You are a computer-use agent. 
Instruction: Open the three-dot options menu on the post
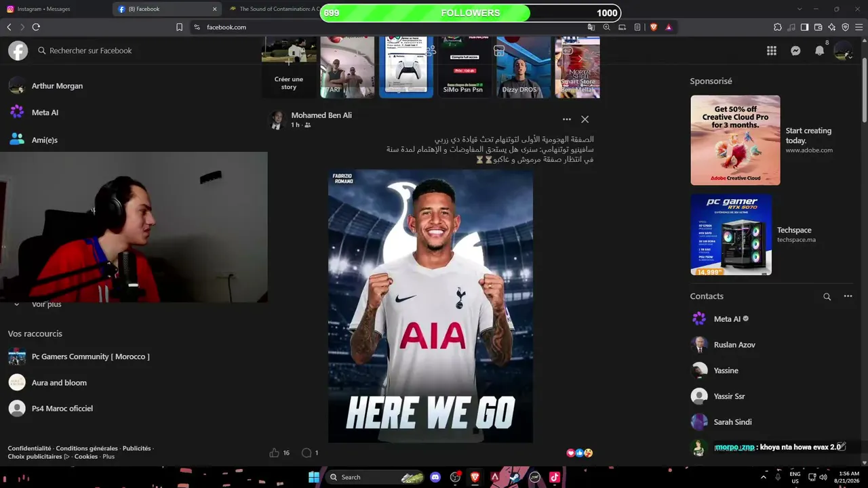tap(567, 119)
